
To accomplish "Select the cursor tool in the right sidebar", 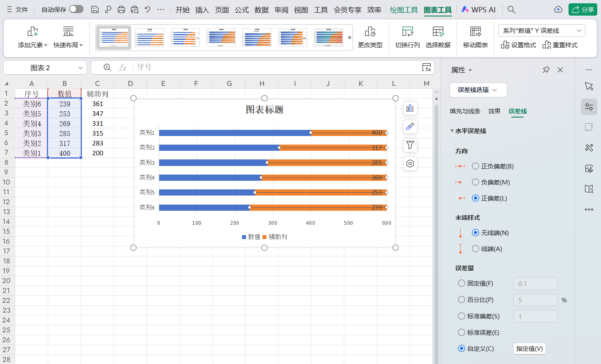I will pos(589,86).
